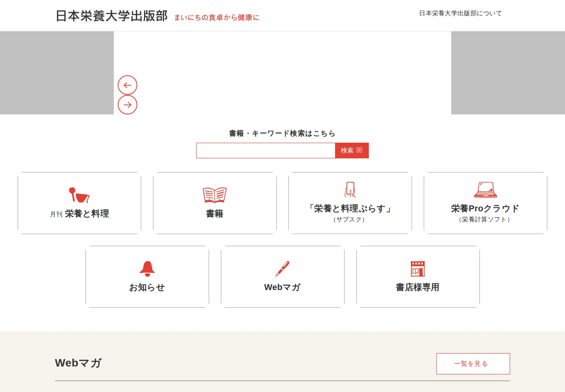The width and height of the screenshot is (565, 392).
Task: Click the （サブスク） subtitle text
Action: pos(349,220)
